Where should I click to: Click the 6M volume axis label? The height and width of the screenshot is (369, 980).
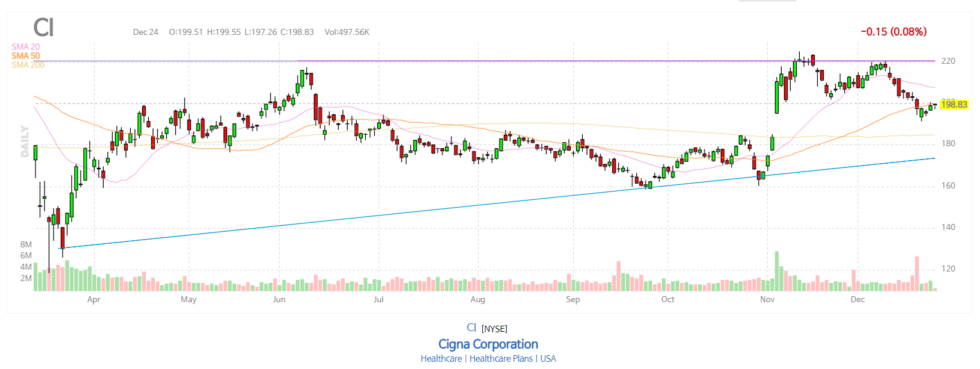26,255
